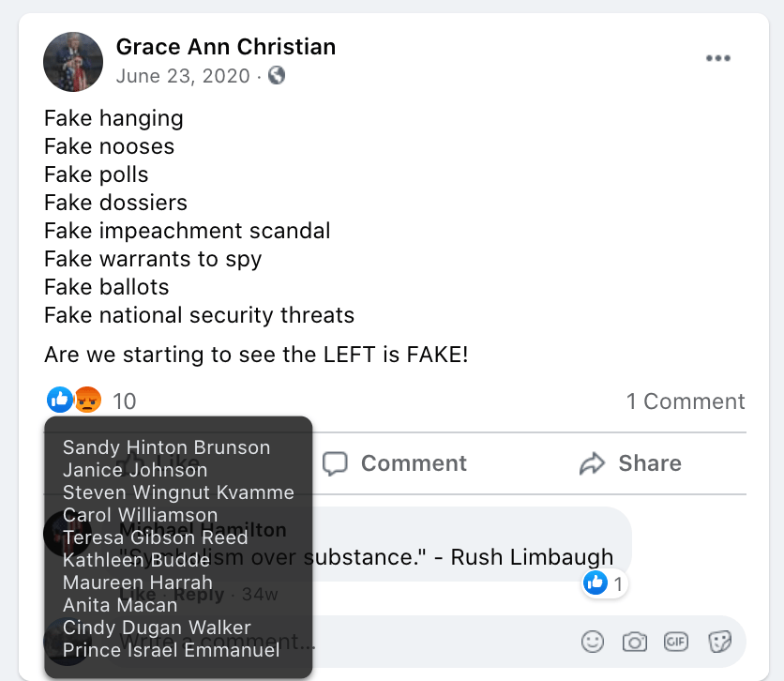
Task: Click the blue Like reaction icon
Action: pyautogui.click(x=60, y=401)
